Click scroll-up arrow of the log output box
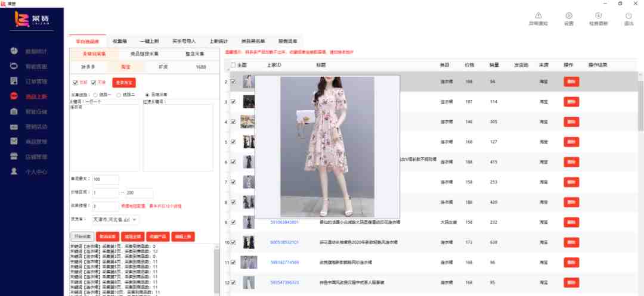This screenshot has height=296, width=644. coord(216,247)
